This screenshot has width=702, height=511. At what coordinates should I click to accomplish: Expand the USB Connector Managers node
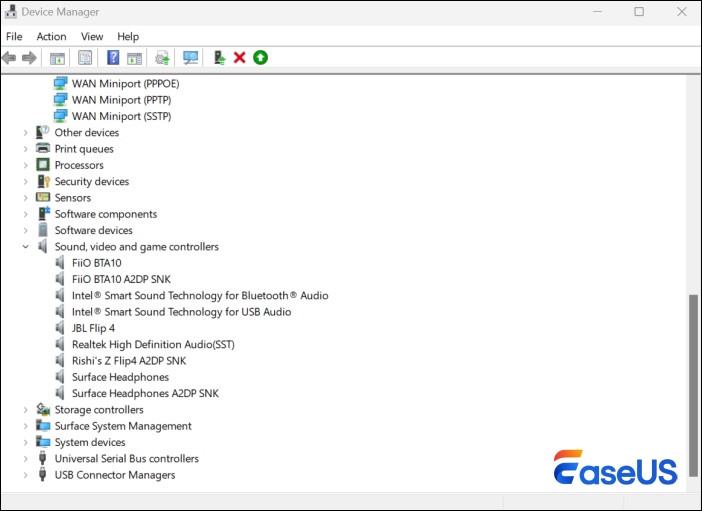[x=26, y=475]
